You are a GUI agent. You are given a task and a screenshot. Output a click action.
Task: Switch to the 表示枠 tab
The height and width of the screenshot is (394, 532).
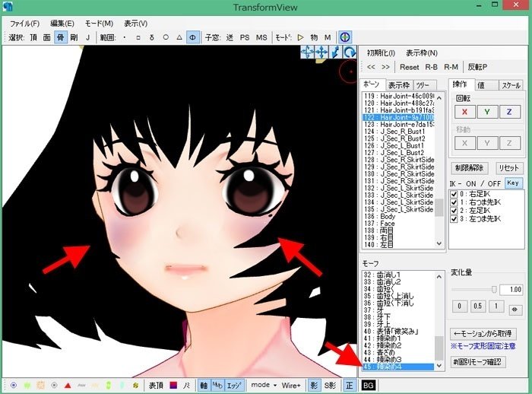click(399, 85)
